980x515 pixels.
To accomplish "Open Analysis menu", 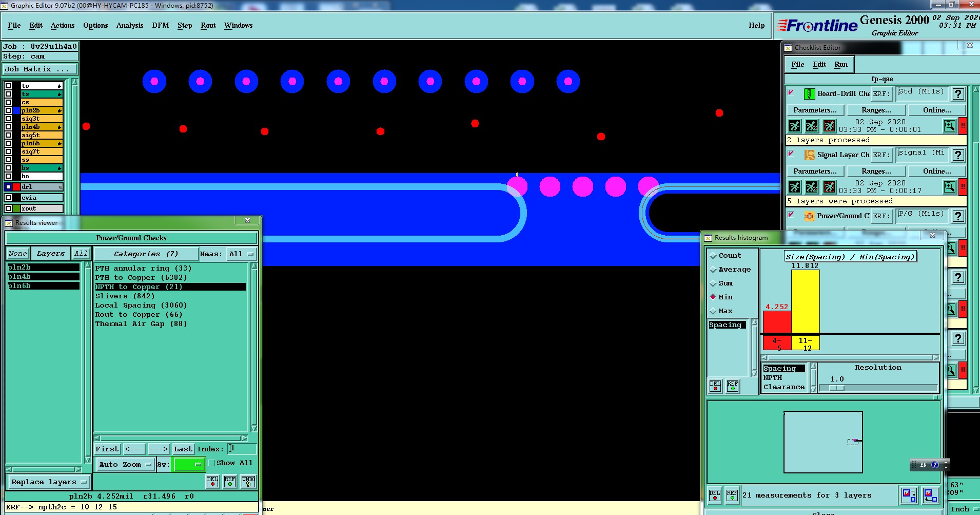I will pyautogui.click(x=130, y=26).
